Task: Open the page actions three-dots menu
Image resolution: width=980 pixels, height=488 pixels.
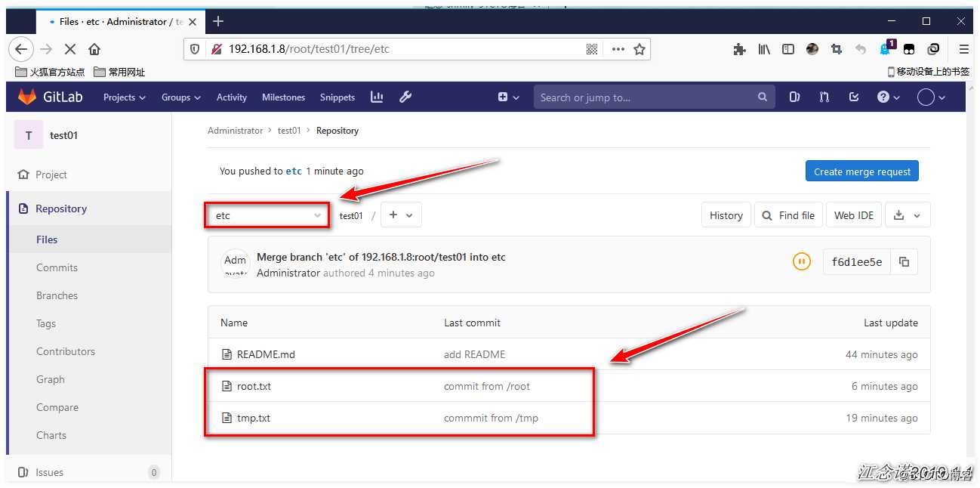Action: 618,49
